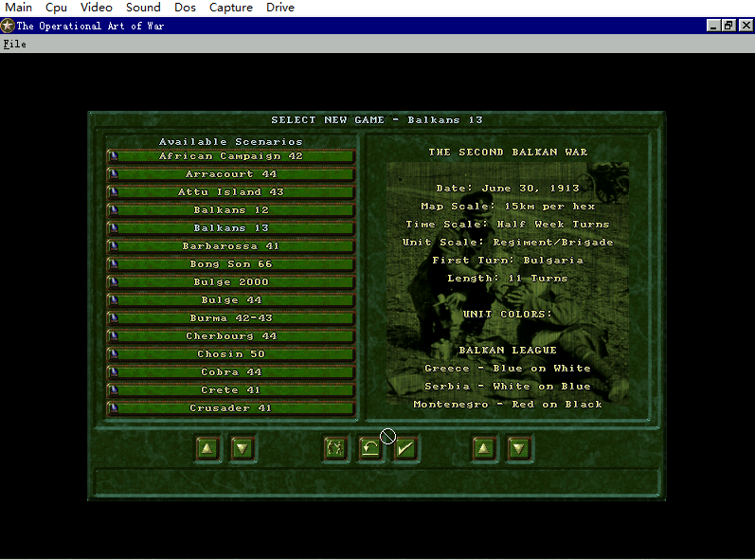The width and height of the screenshot is (755, 560).
Task: Open the Dos menu
Action: [x=185, y=8]
